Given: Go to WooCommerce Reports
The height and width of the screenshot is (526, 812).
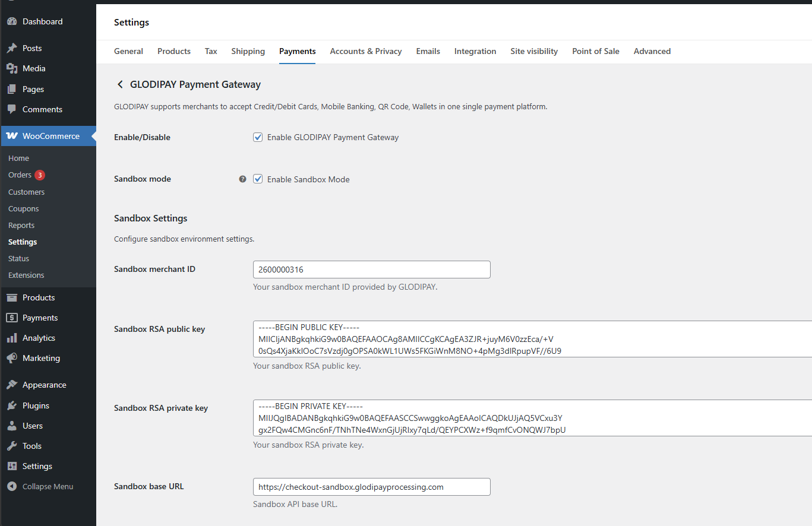Looking at the screenshot, I should (x=21, y=225).
